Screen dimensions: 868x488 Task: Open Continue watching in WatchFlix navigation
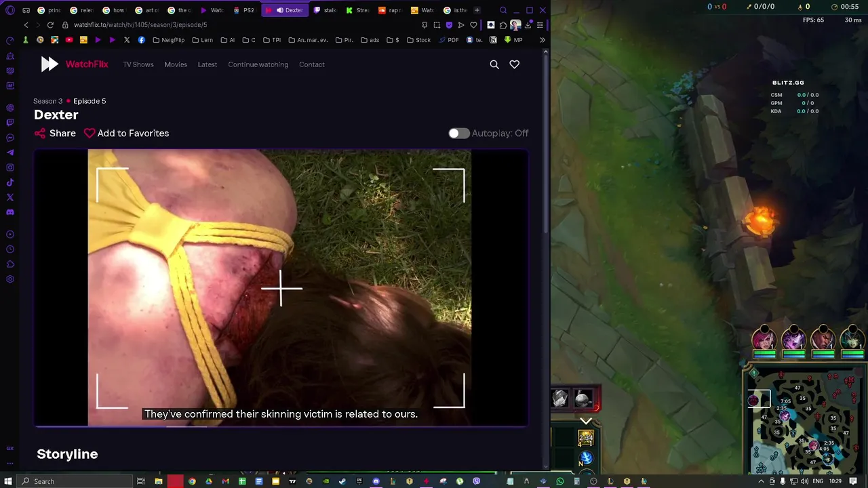coord(258,64)
